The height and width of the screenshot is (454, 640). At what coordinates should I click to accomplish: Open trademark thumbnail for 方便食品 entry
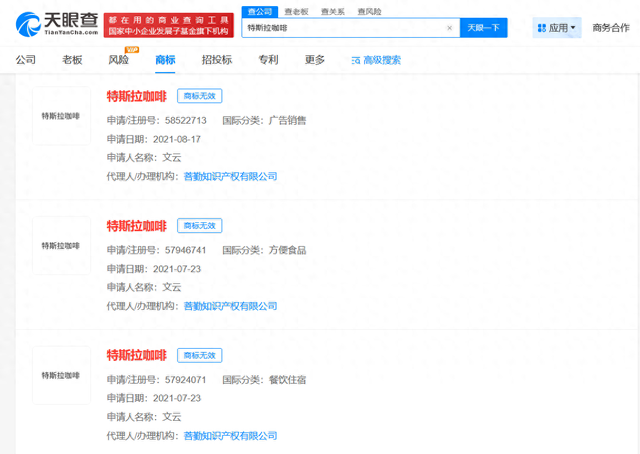point(61,245)
